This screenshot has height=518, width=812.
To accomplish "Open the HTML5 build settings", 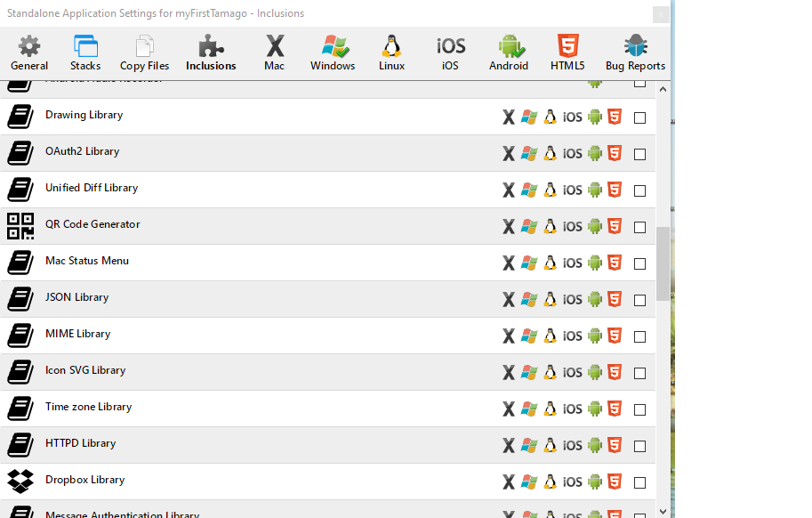I will click(567, 53).
